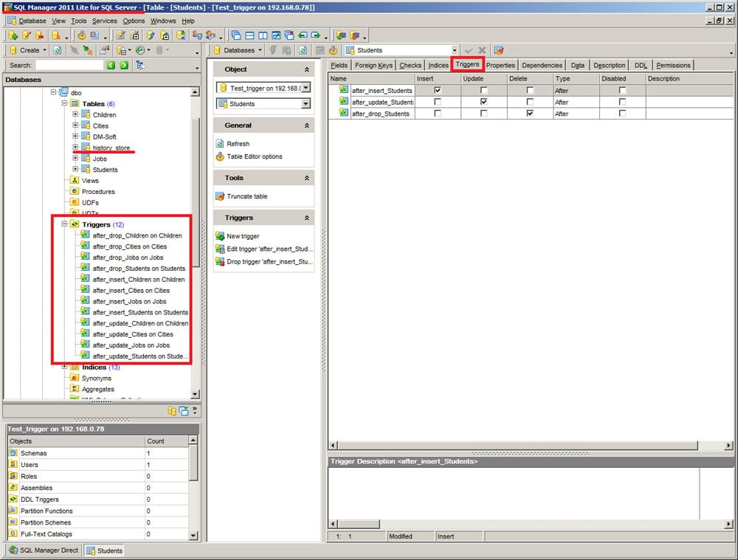Click the search previous green arrow
The image size is (738, 560).
pos(111,65)
